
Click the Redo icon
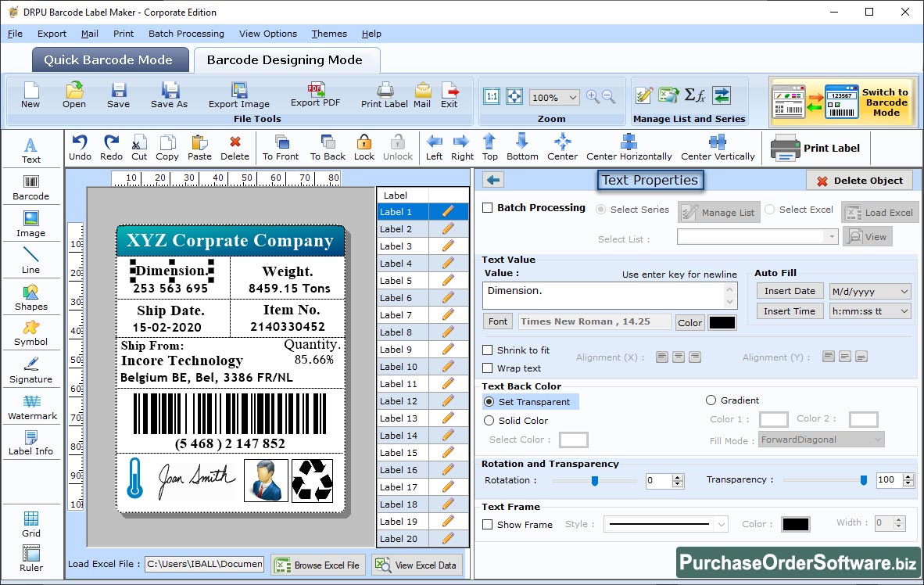click(111, 142)
